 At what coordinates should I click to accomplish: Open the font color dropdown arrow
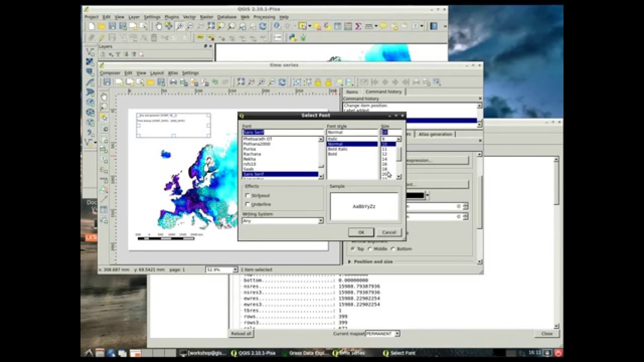pyautogui.click(x=427, y=195)
